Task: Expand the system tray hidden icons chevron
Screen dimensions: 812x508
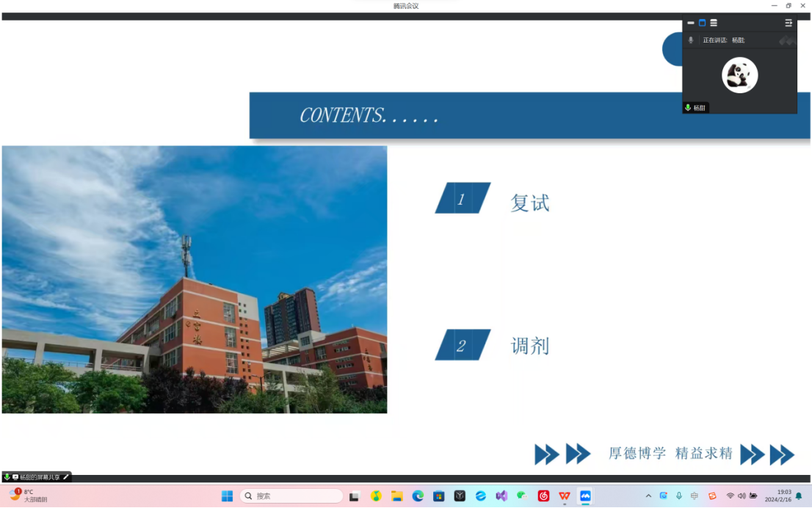Action: click(x=648, y=496)
